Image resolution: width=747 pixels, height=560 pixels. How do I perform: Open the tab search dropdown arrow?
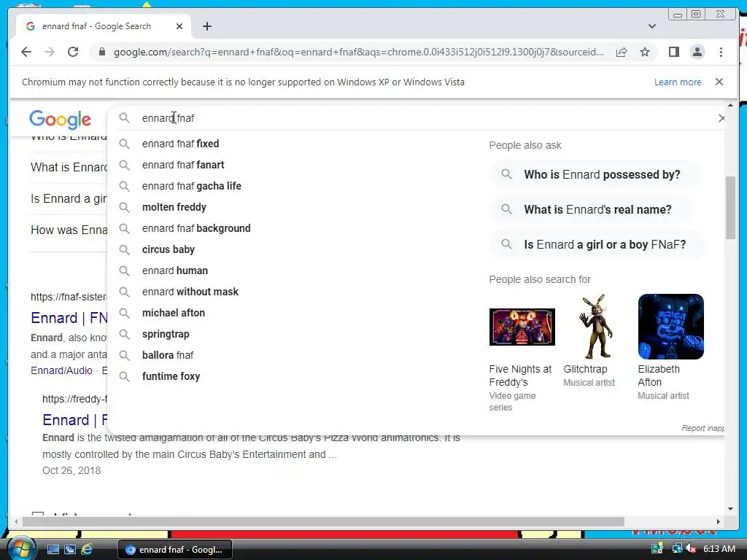point(651,26)
